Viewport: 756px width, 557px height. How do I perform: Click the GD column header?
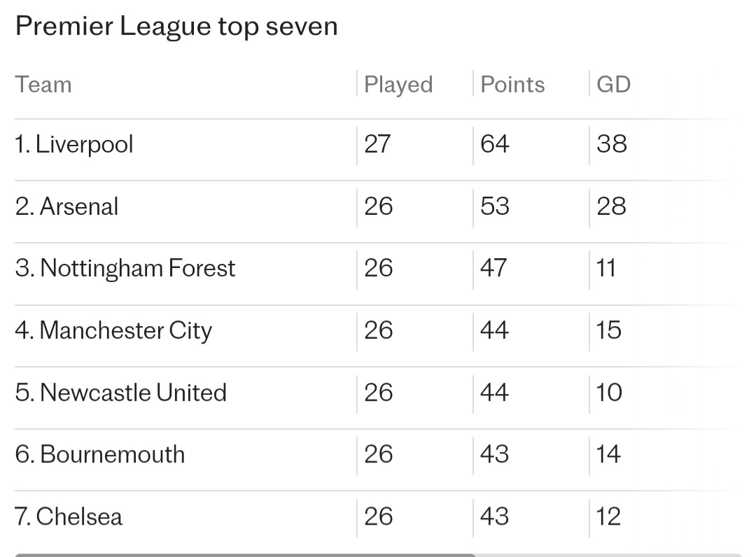(x=613, y=85)
